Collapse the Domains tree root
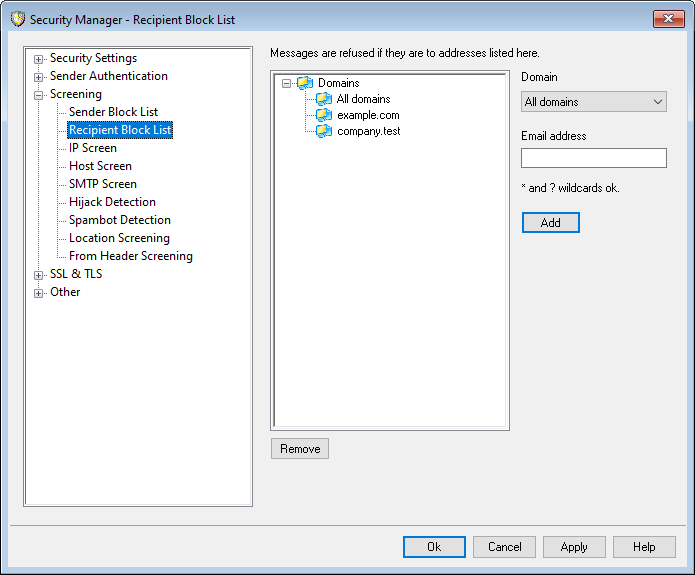Screen dimensions: 695x575 pos(287,83)
